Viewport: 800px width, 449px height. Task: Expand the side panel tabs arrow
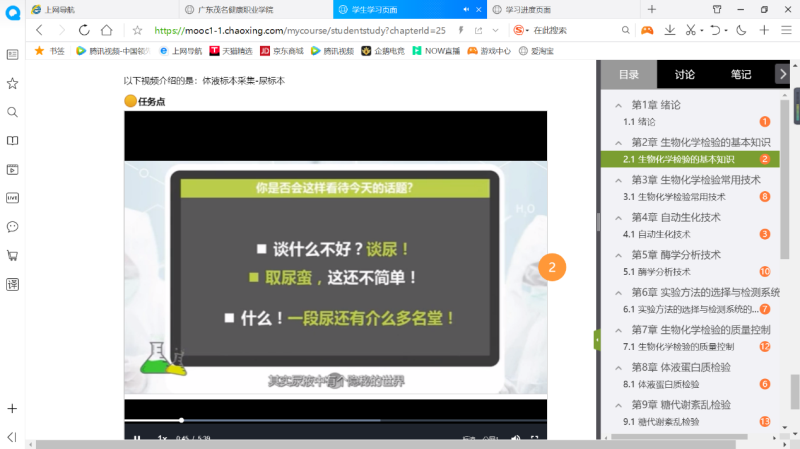(781, 73)
